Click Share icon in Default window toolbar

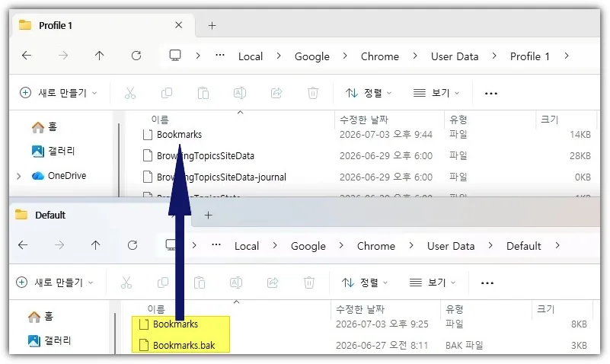(x=273, y=283)
